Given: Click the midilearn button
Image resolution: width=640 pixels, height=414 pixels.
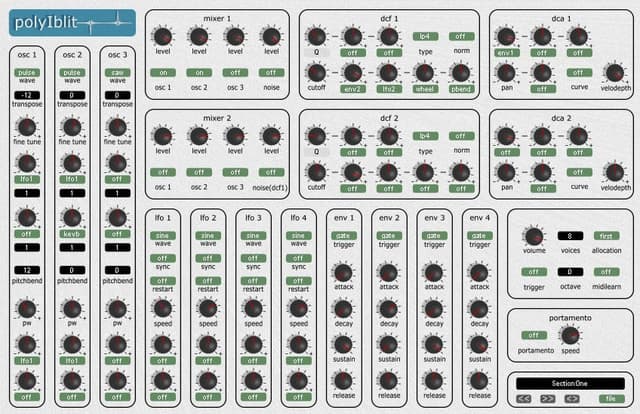Looking at the screenshot, I should 603,271.
